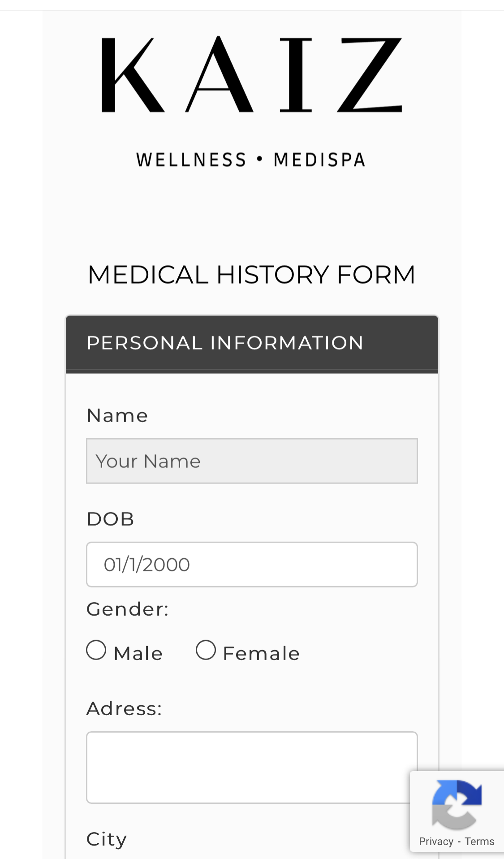The width and height of the screenshot is (504, 859).
Task: Click the DOB field label
Action: coord(110,519)
